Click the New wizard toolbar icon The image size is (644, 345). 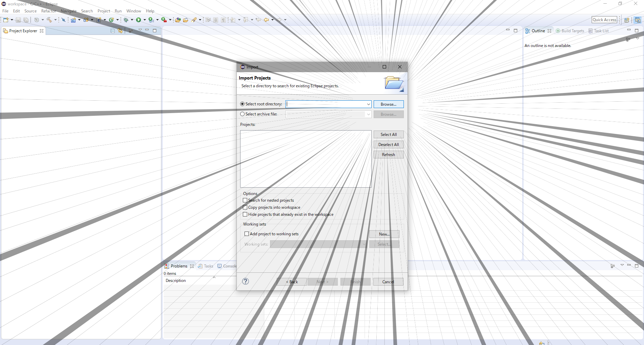point(6,20)
